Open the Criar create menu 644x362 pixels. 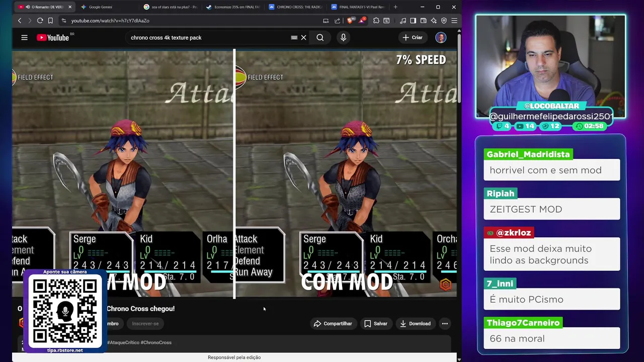point(413,38)
